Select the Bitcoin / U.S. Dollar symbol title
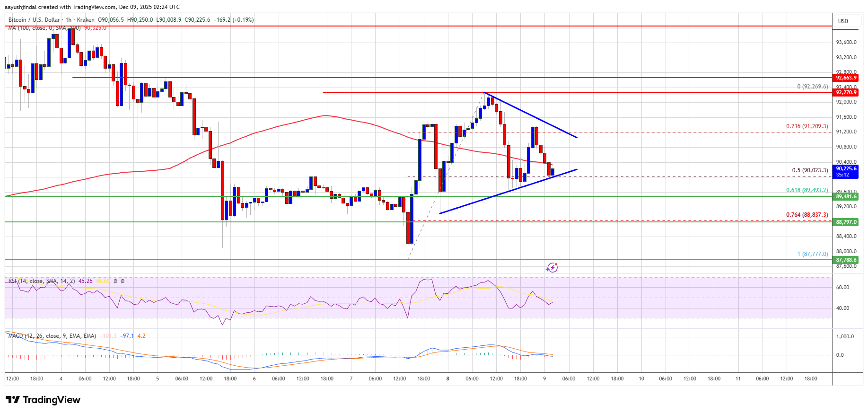868x414 pixels. pos(34,20)
